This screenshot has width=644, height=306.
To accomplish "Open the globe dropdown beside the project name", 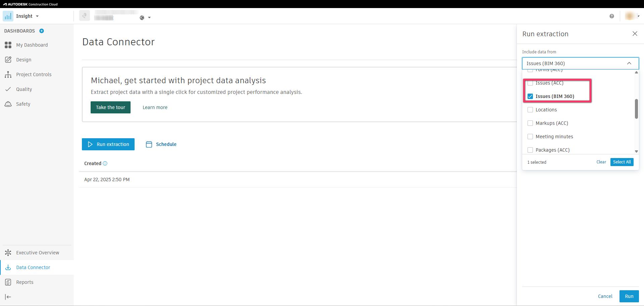I will tap(145, 17).
